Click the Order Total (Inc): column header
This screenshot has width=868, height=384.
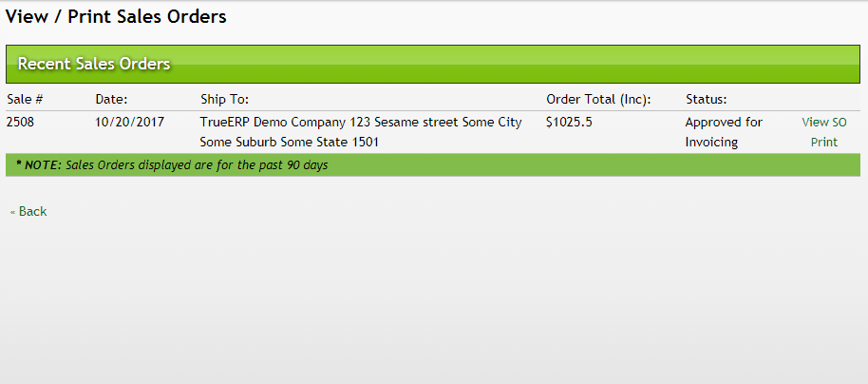pyautogui.click(x=598, y=99)
